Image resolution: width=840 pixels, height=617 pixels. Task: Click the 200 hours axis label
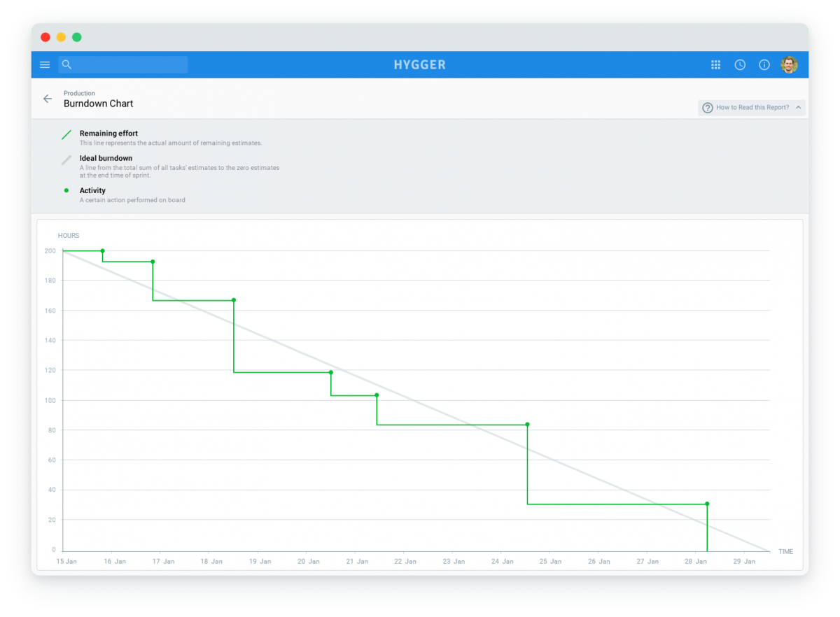pyautogui.click(x=50, y=250)
